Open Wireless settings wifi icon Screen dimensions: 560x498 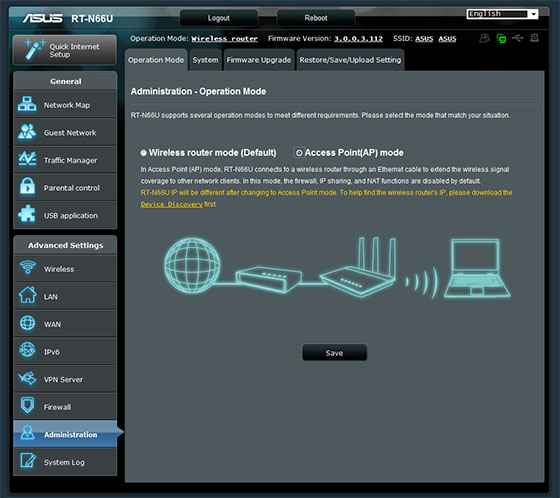pos(28,267)
